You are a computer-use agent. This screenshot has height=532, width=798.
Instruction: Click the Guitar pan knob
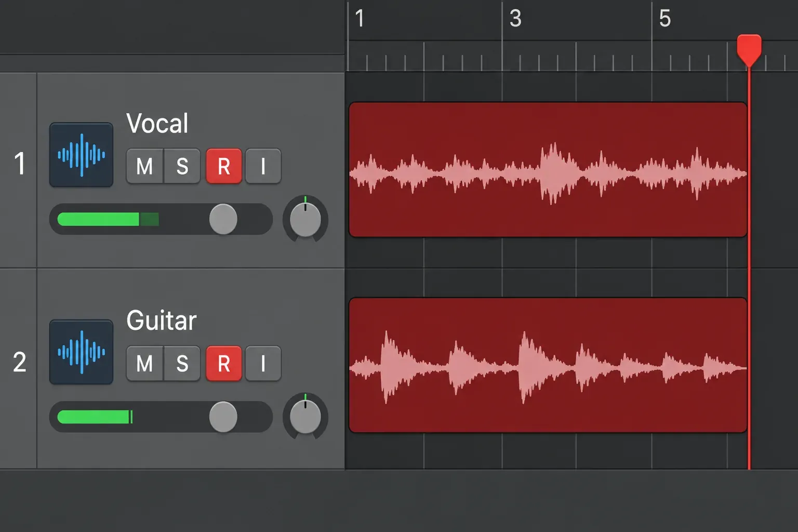coord(305,417)
